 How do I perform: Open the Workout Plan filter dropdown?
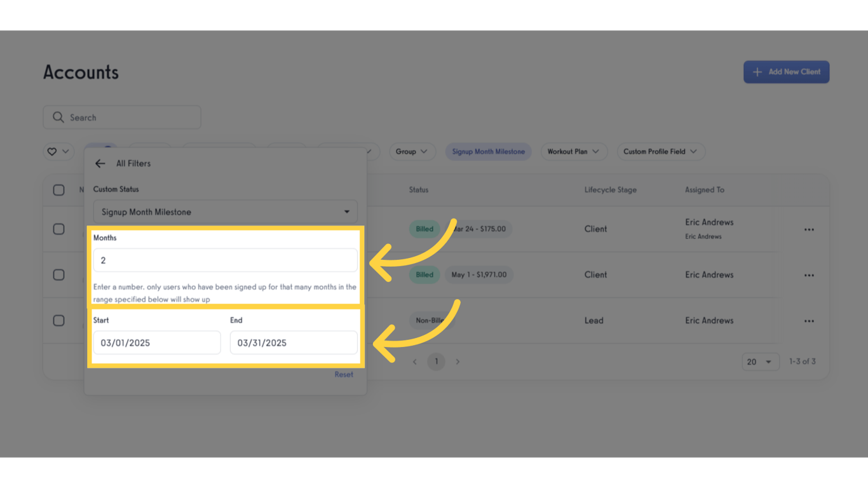click(x=573, y=151)
